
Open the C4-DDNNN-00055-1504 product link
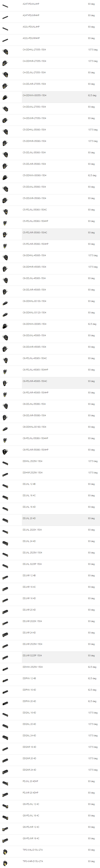click(x=34, y=95)
